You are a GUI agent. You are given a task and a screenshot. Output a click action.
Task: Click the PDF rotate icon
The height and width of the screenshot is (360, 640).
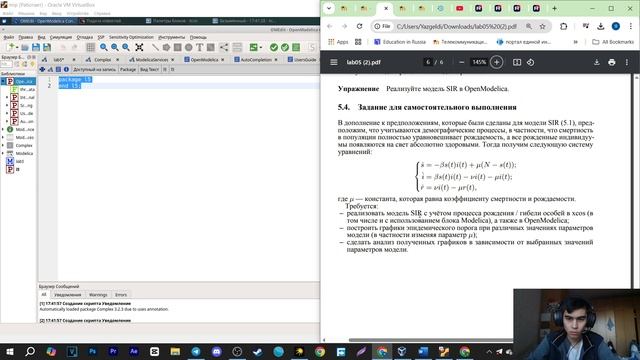pyautogui.click(x=530, y=62)
